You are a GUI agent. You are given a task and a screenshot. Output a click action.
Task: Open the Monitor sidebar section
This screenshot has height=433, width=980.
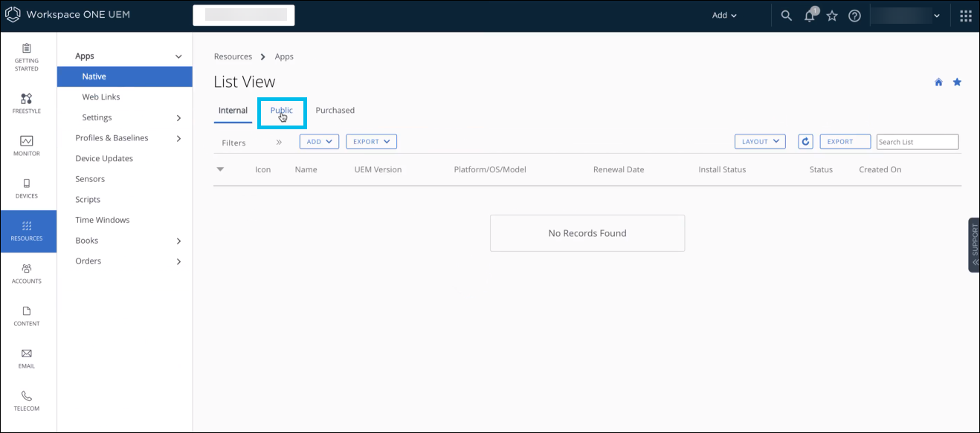point(27,146)
